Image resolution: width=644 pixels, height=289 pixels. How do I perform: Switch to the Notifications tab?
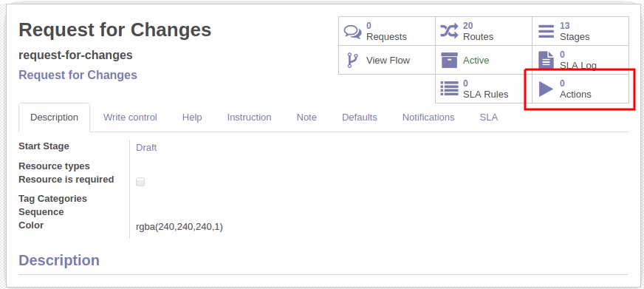428,118
